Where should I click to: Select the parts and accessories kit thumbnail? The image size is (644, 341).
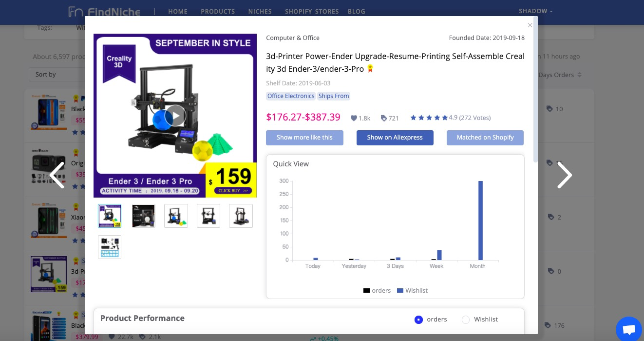coord(110,247)
